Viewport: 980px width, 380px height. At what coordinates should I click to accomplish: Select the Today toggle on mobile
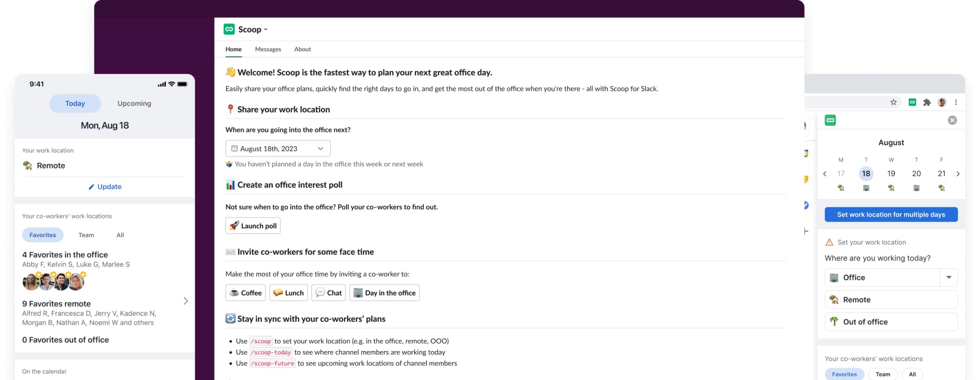click(75, 103)
